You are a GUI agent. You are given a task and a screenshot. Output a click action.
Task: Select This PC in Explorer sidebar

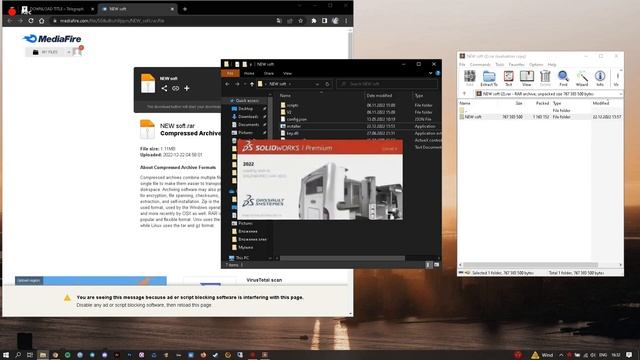(242, 258)
